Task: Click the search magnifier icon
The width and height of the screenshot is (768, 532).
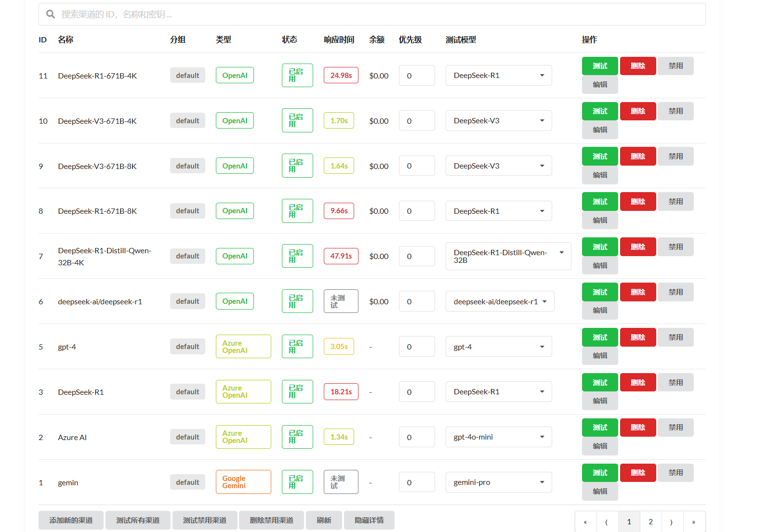Action: coord(50,14)
